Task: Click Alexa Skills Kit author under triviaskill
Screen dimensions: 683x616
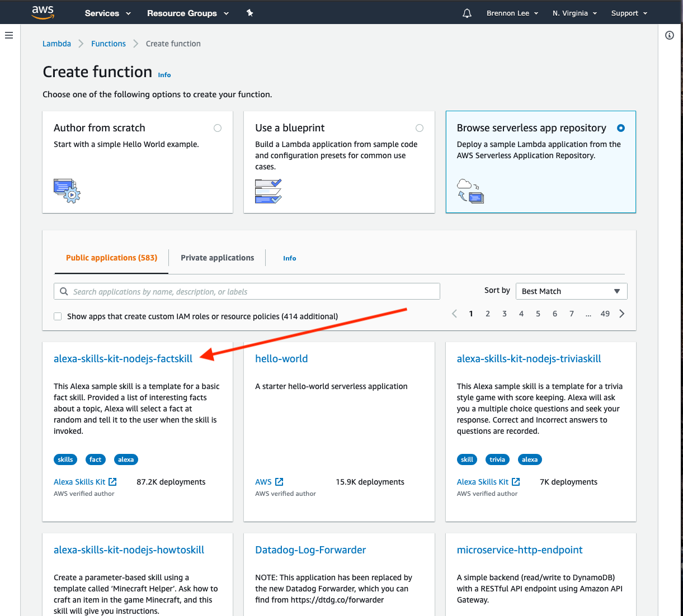Action: [x=483, y=482]
